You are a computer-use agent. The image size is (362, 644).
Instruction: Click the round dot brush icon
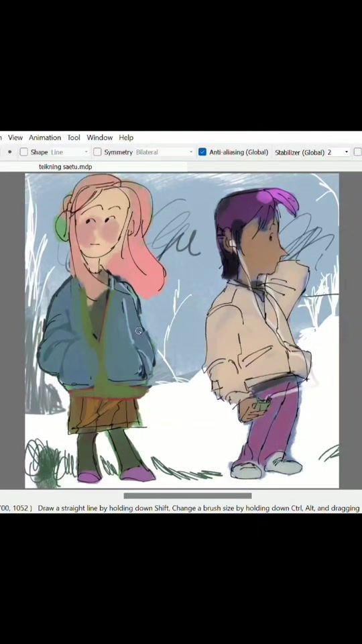pos(10,152)
